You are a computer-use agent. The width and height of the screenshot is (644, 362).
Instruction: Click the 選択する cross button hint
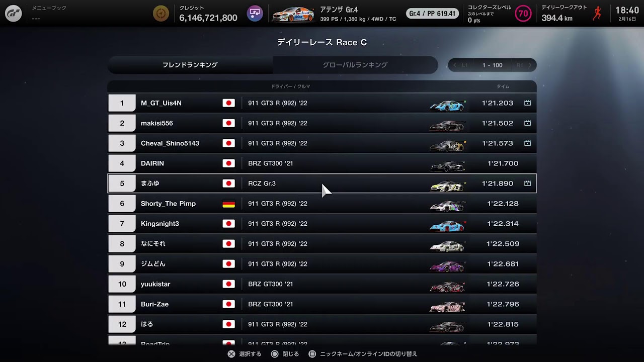[245, 354]
